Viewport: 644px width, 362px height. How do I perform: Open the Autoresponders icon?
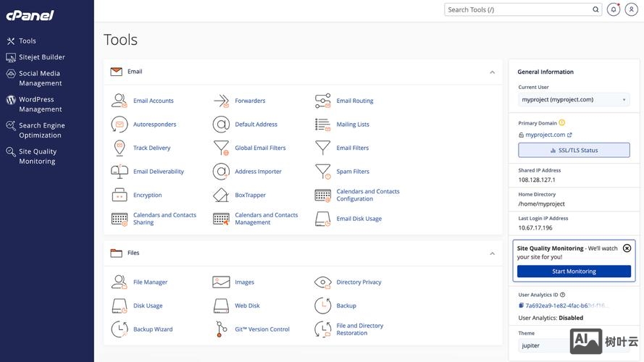(x=120, y=125)
